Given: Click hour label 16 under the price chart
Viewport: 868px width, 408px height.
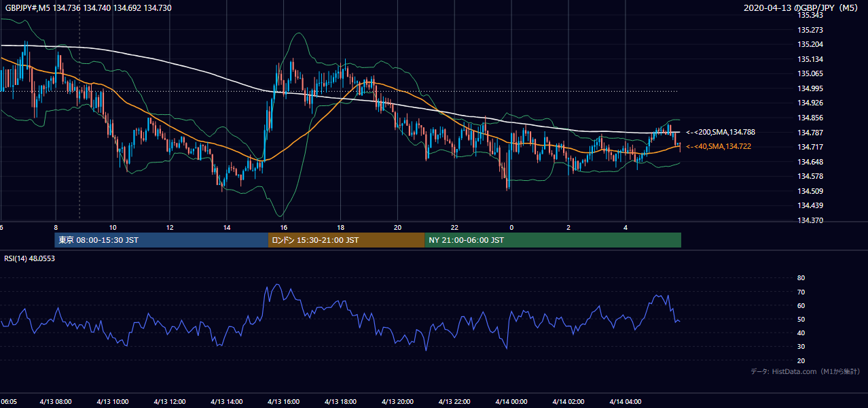Looking at the screenshot, I should click(x=284, y=227).
